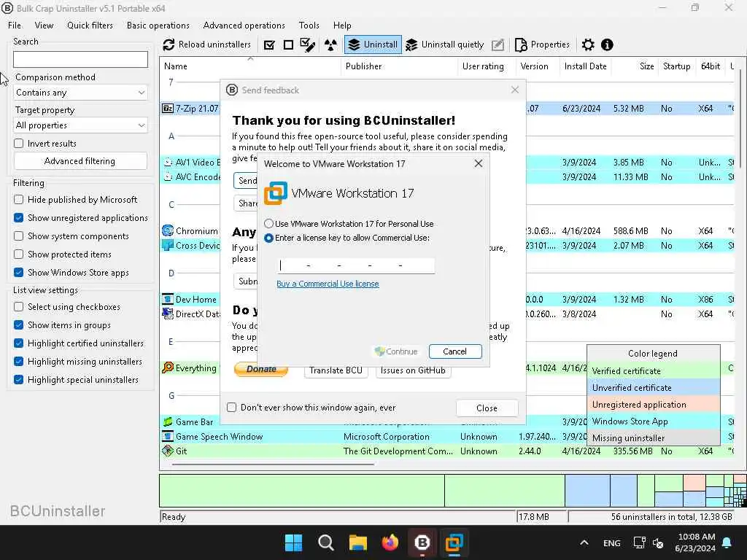
Task: Click the Dev Home row icon
Action: click(168, 300)
